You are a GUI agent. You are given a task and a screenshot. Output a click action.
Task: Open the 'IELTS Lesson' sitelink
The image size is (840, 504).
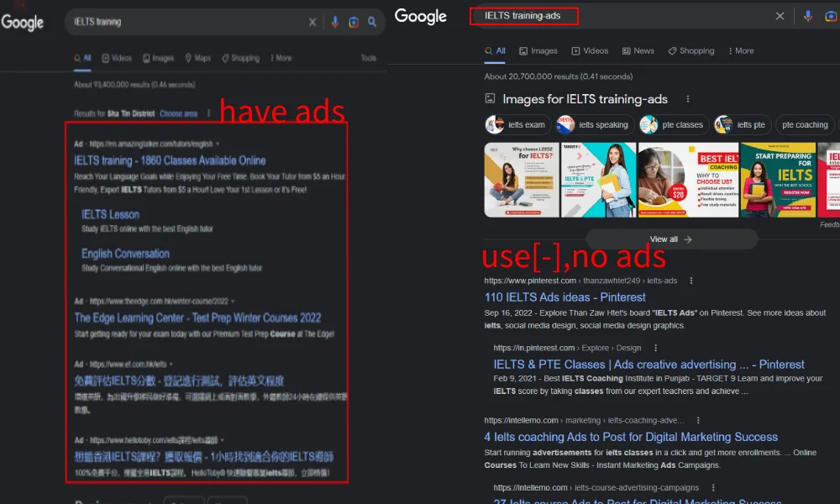coord(110,215)
